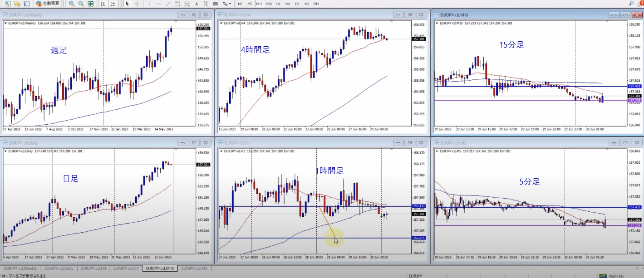Open the EURJPY-cd,H1 chart tab
Screen dimensions: 644x278
[126, 268]
